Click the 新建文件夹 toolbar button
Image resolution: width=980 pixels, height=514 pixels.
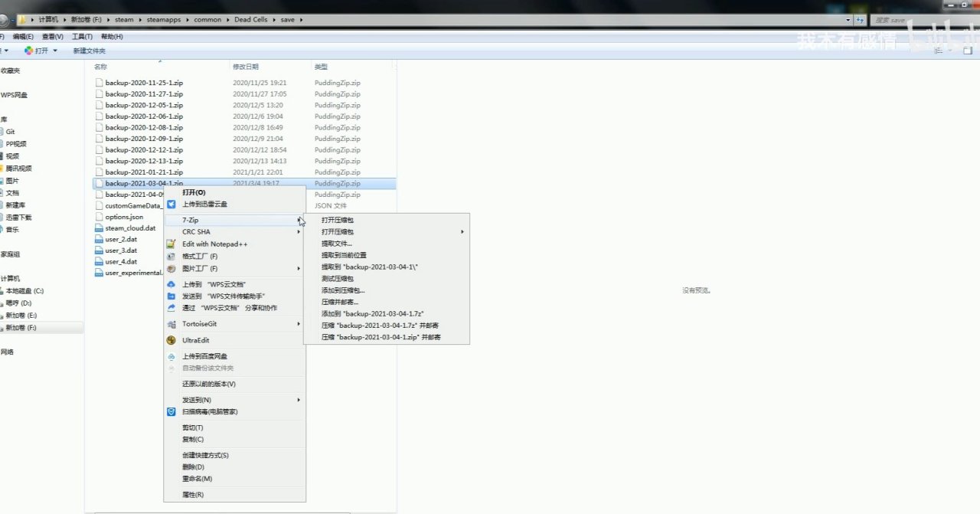89,51
